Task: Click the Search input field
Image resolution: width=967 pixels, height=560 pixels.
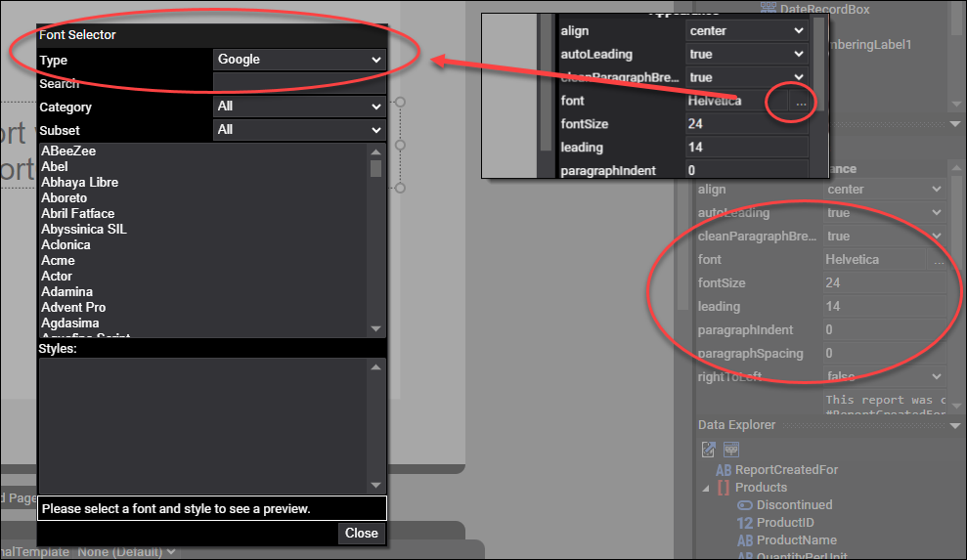Action: point(299,84)
